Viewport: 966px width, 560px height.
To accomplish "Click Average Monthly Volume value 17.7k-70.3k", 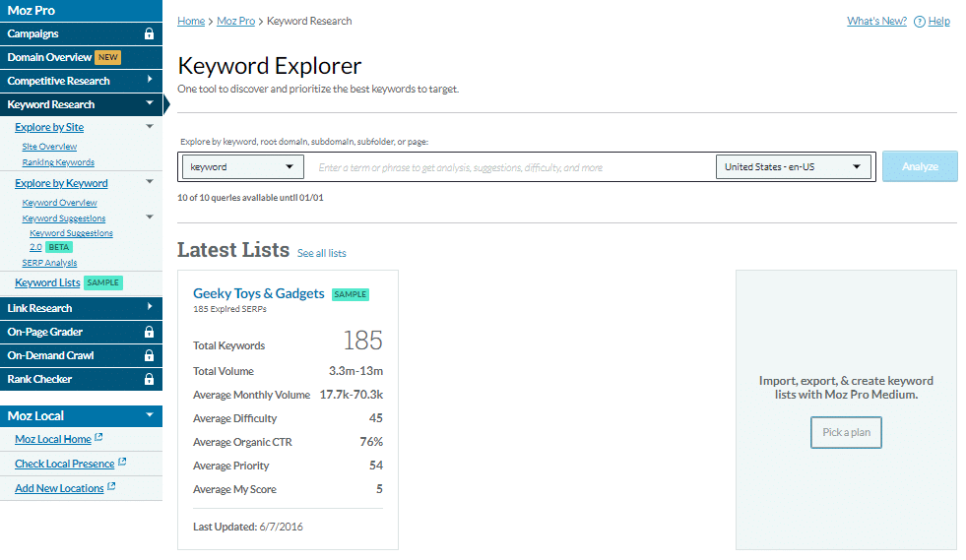I will point(352,395).
